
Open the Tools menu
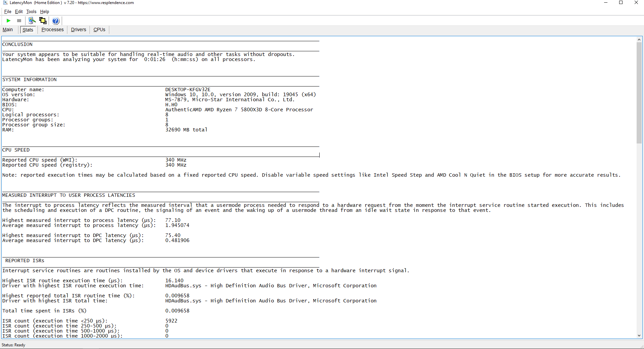click(x=31, y=11)
